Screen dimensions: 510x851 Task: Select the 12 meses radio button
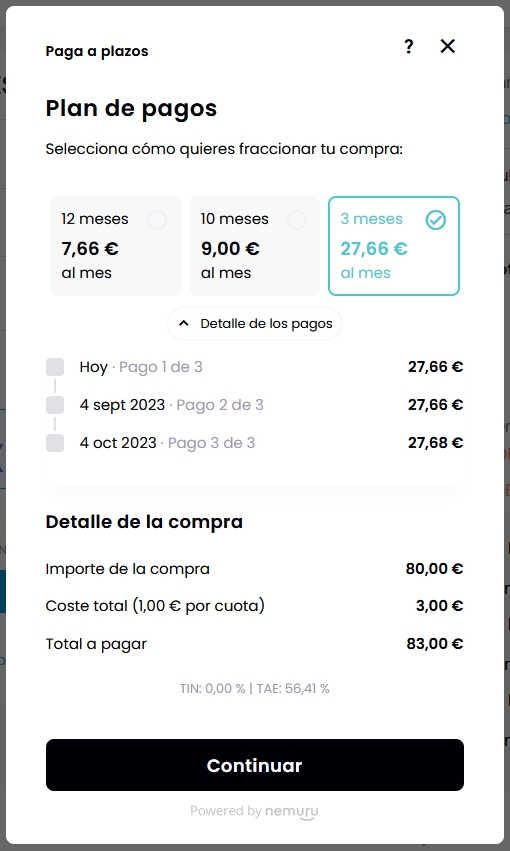coord(157,220)
